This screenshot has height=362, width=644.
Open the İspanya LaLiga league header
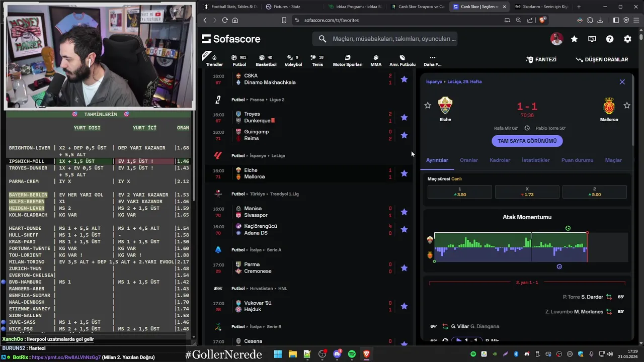tap(258, 155)
